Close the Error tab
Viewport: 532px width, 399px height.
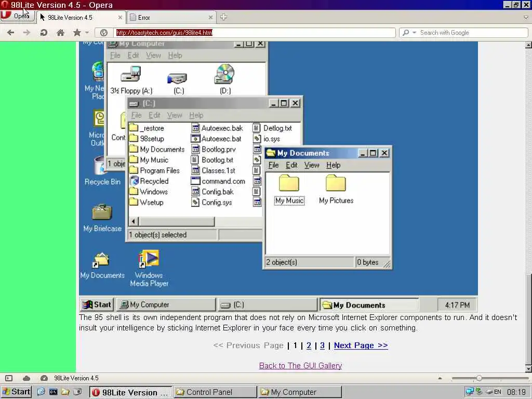[210, 17]
